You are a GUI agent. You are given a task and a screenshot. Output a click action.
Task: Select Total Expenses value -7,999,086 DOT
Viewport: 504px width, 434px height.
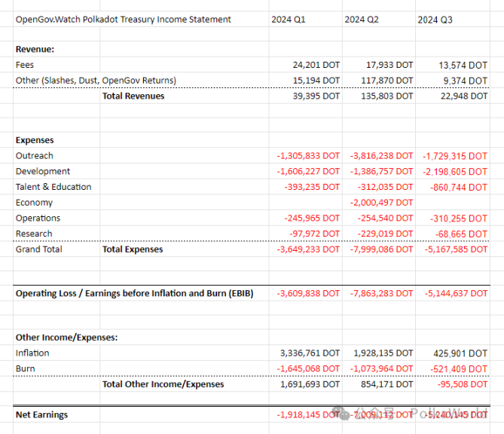click(x=381, y=249)
